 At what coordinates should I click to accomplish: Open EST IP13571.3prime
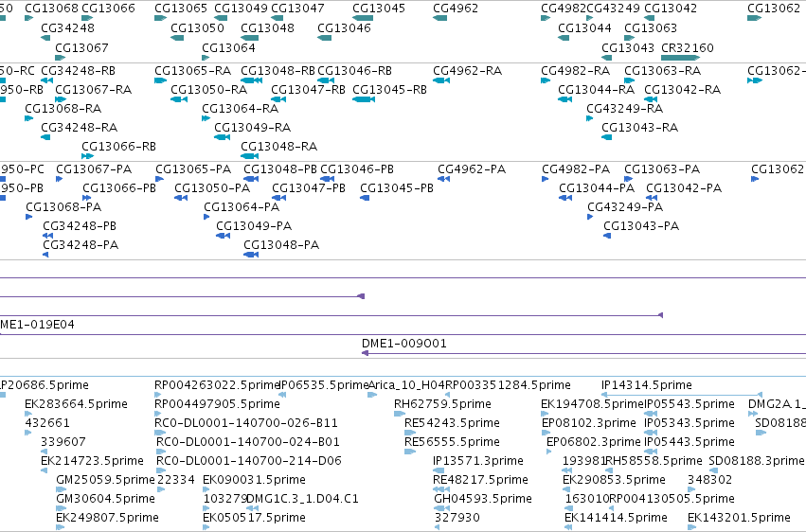(478, 461)
